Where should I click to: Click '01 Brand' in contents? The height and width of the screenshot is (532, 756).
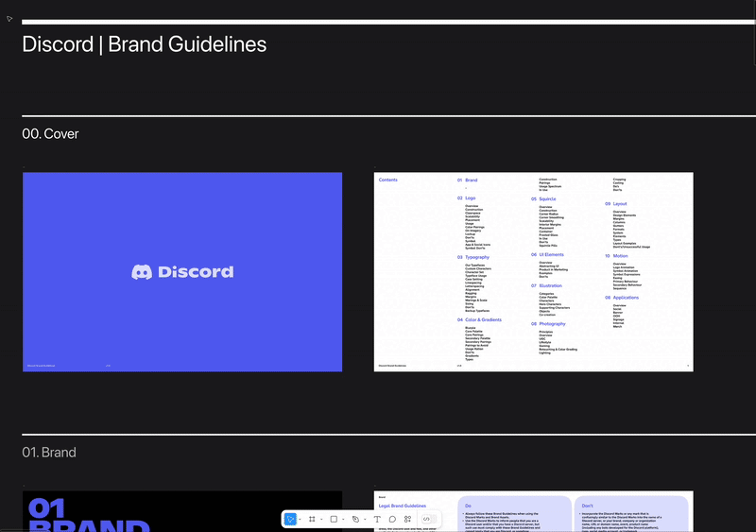[467, 180]
